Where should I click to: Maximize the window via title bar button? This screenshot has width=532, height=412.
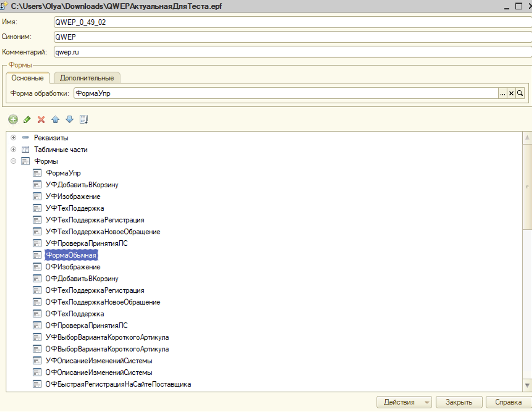(519, 6)
